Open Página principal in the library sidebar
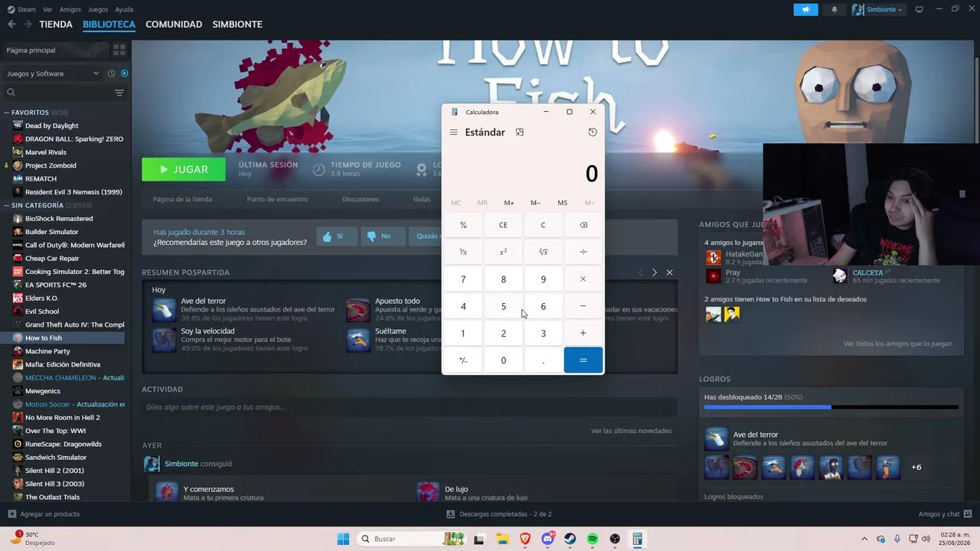The width and height of the screenshot is (980, 551). click(54, 50)
